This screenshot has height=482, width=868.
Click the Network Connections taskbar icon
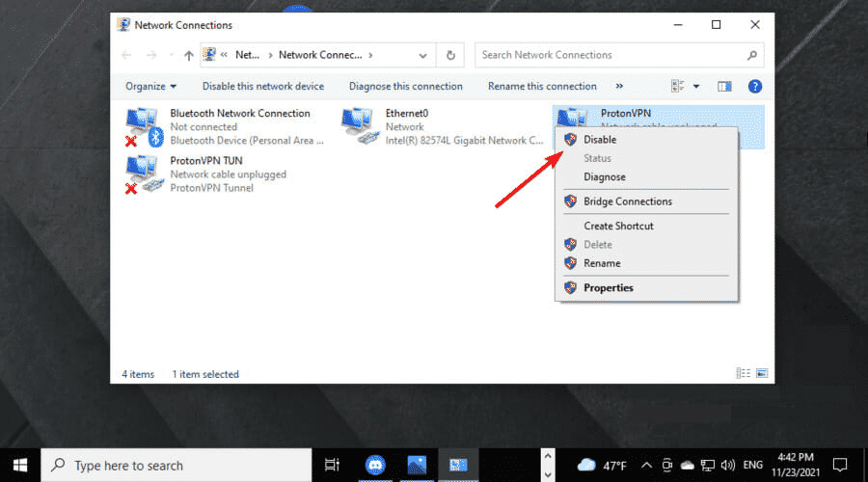[x=458, y=466]
